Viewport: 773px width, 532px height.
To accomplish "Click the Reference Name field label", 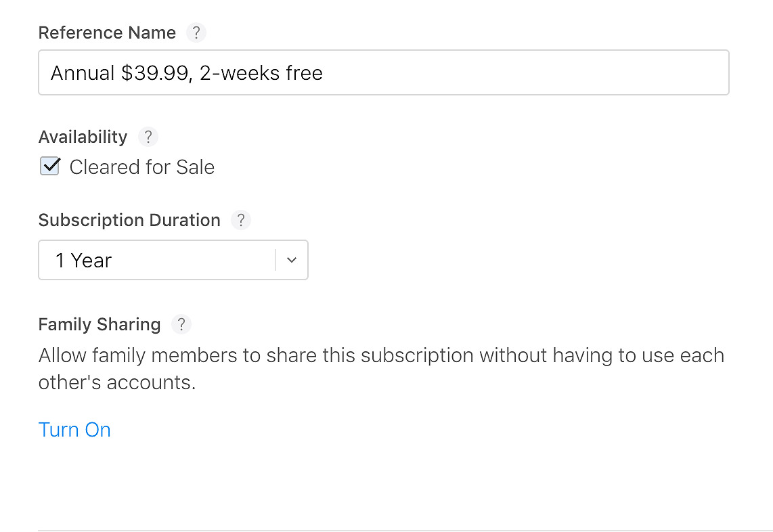I will click(107, 32).
